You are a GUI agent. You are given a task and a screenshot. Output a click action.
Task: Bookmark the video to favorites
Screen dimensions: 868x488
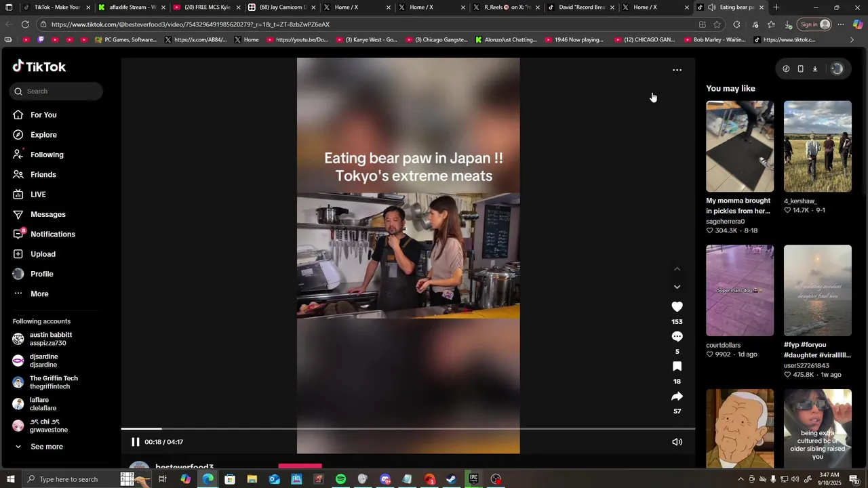677,367
